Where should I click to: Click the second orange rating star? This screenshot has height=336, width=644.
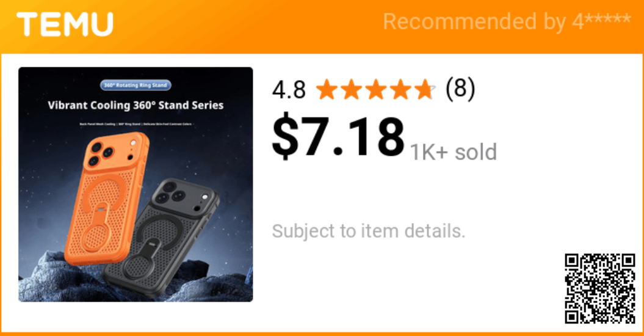pyautogui.click(x=351, y=90)
